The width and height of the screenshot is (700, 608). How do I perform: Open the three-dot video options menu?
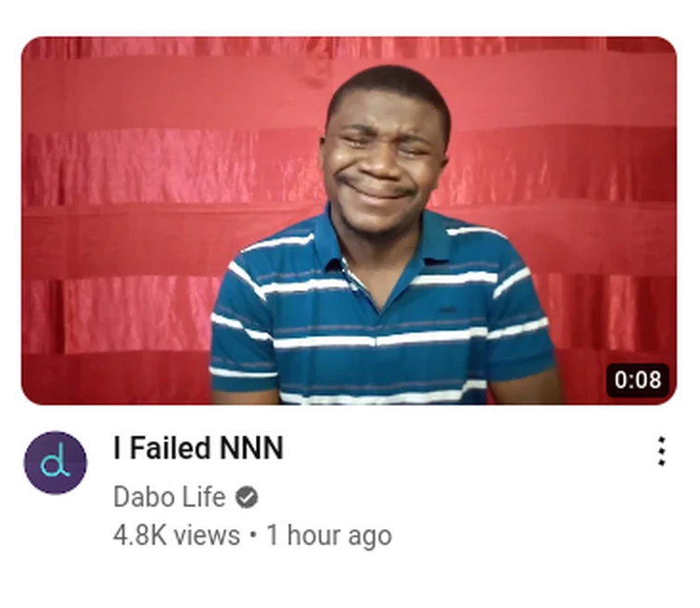[662, 451]
